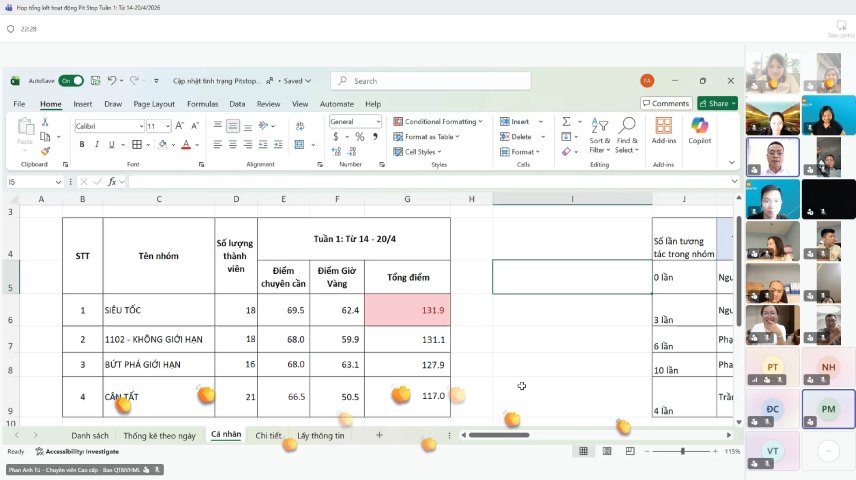Toggle the AutoSave switch

coord(71,81)
